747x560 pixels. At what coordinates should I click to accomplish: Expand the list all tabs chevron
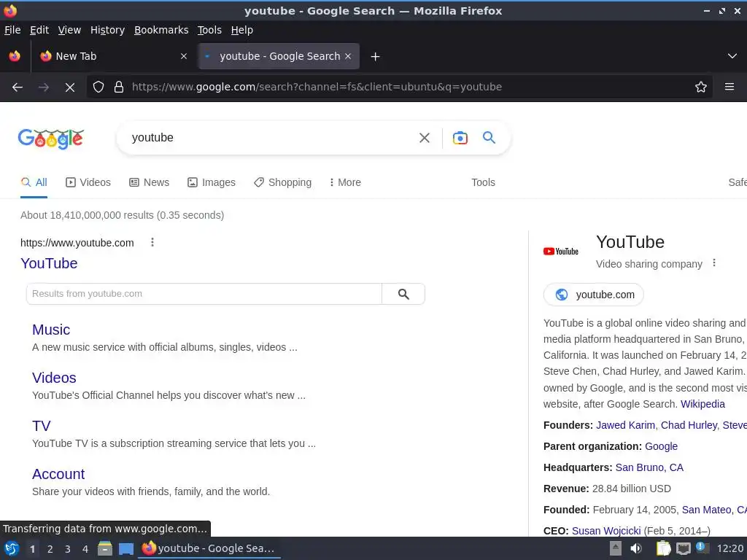pyautogui.click(x=732, y=56)
